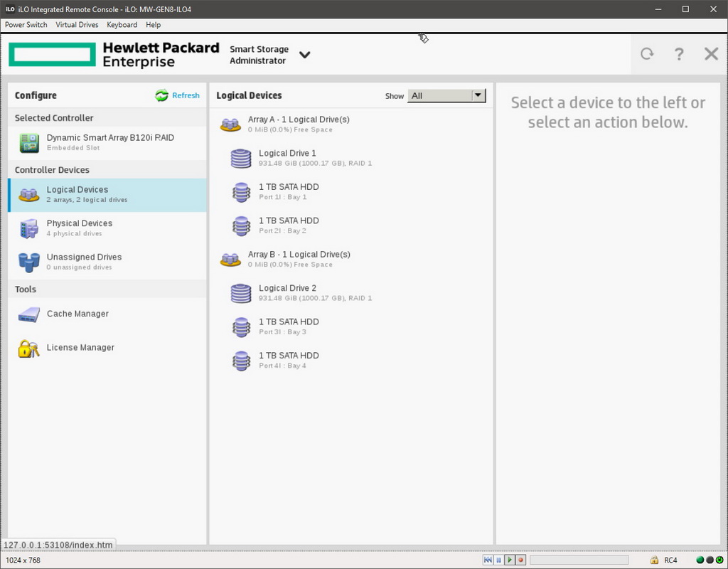Open Unassigned Drives in the sidebar

[107, 262]
